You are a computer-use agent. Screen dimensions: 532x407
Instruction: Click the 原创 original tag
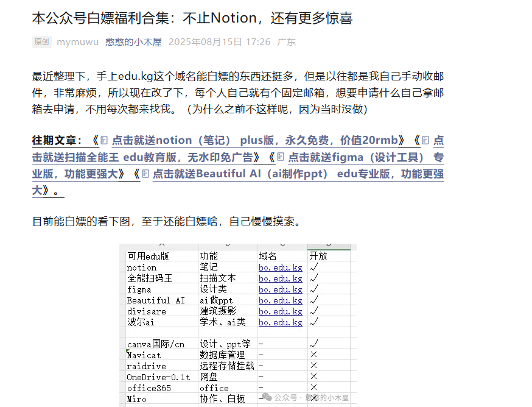click(x=42, y=42)
